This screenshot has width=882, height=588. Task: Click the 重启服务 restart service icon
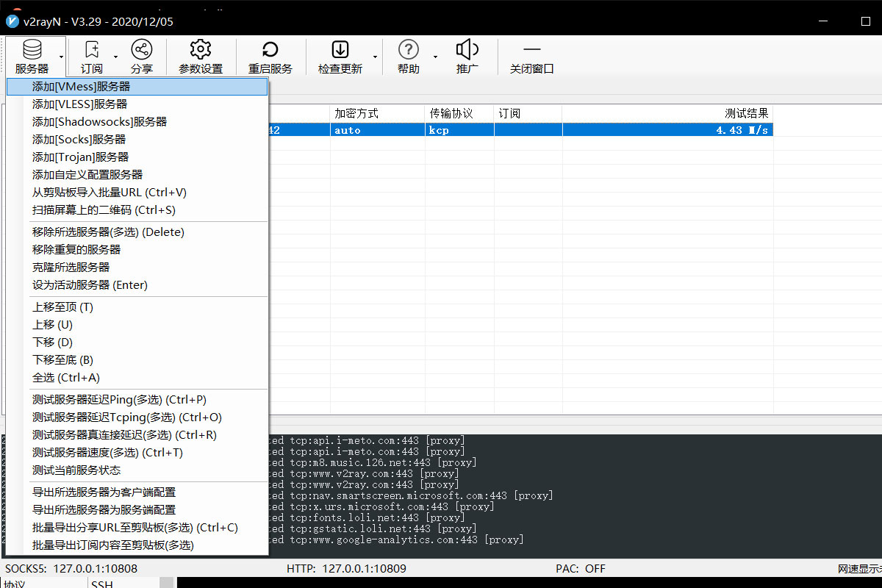270,50
